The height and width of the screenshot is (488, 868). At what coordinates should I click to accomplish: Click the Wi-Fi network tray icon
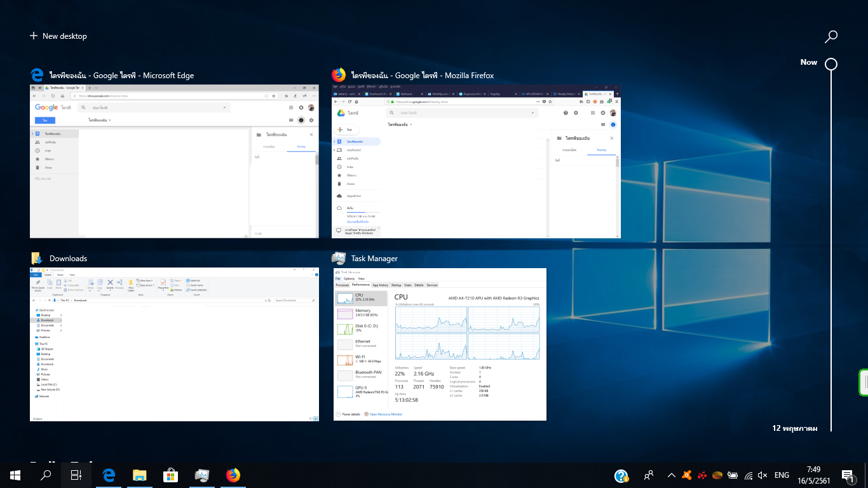coord(749,475)
